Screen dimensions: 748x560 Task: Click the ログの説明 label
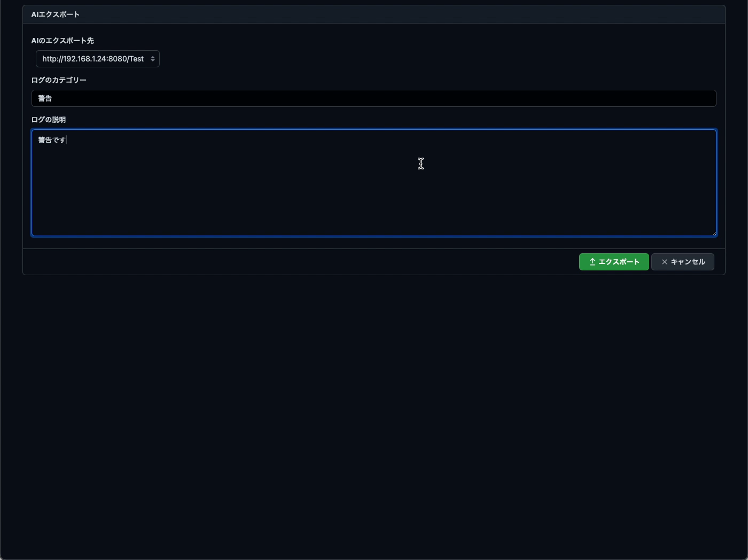coord(49,120)
